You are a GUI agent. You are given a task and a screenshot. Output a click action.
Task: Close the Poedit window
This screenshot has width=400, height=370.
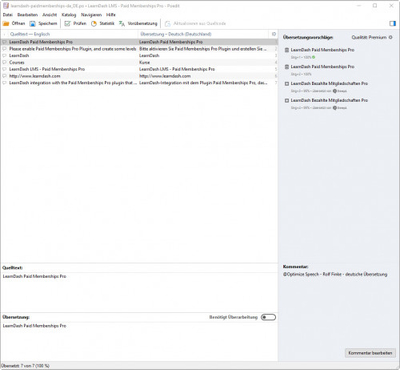click(x=391, y=6)
